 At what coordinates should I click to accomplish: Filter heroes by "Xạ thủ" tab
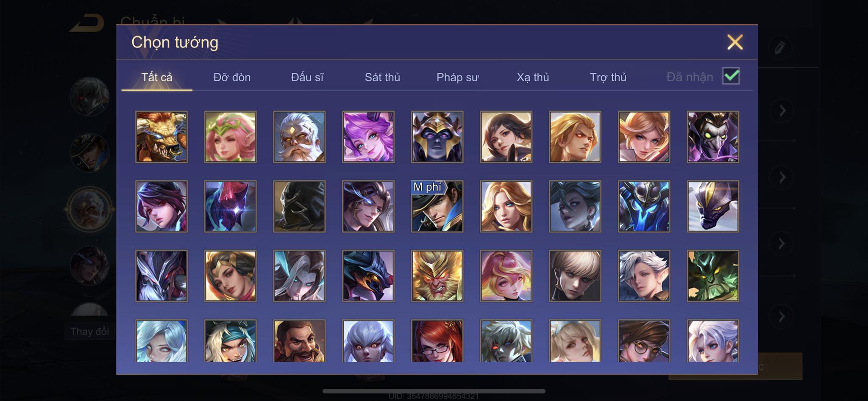point(533,77)
